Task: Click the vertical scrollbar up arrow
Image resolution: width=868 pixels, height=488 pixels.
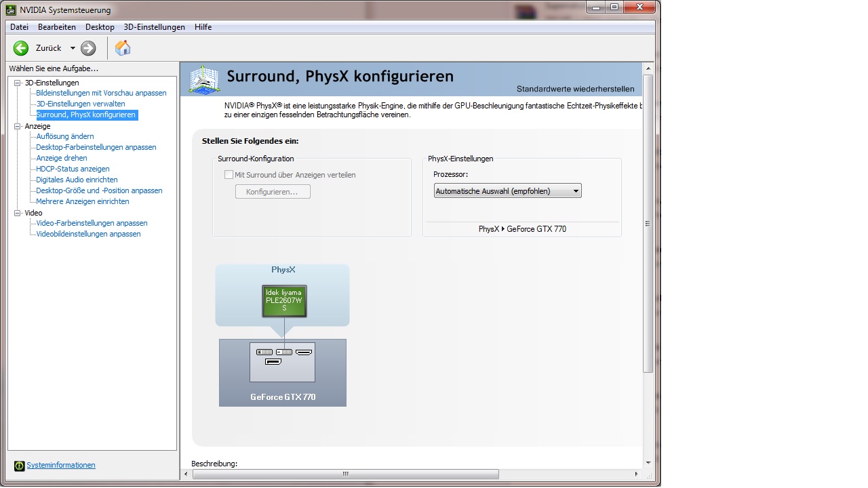Action: (648, 68)
